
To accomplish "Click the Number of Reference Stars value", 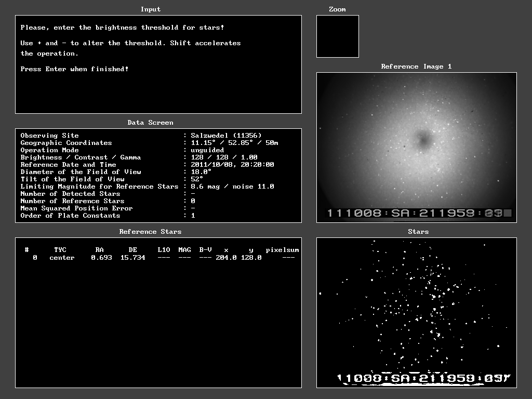I will tap(193, 201).
